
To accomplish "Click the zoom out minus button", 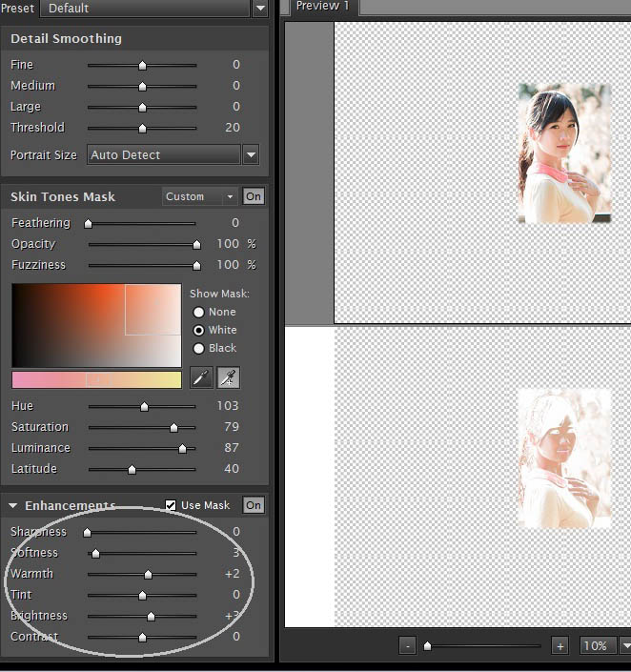I will pyautogui.click(x=408, y=645).
